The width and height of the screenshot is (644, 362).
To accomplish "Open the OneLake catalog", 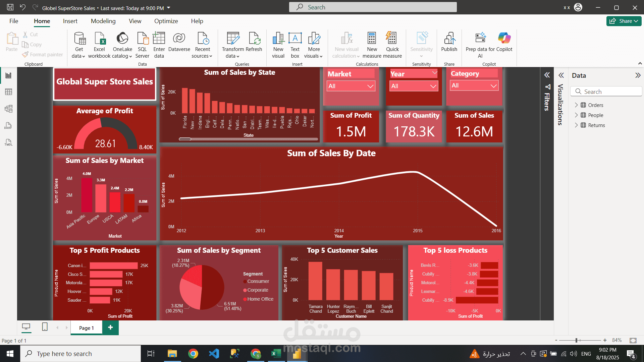I will [122, 45].
